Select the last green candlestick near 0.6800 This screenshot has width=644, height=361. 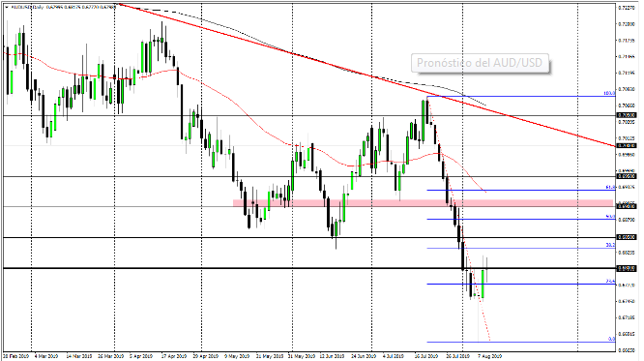(483, 284)
